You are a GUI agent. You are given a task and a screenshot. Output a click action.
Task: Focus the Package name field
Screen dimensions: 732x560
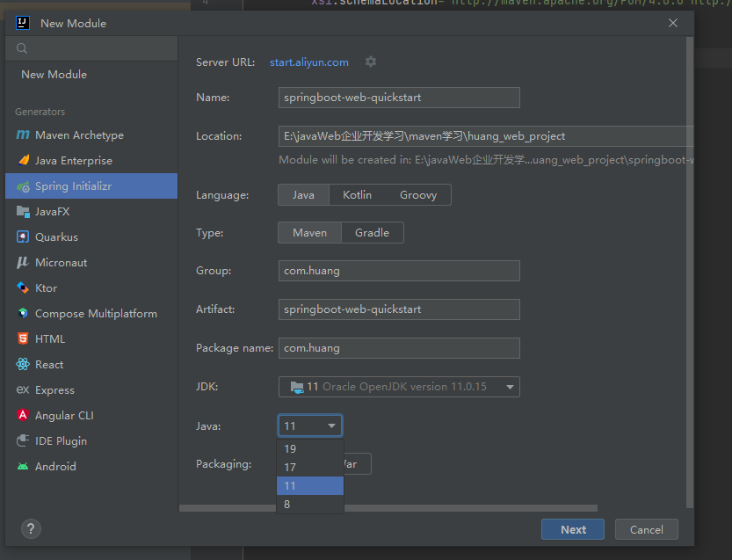coord(399,348)
